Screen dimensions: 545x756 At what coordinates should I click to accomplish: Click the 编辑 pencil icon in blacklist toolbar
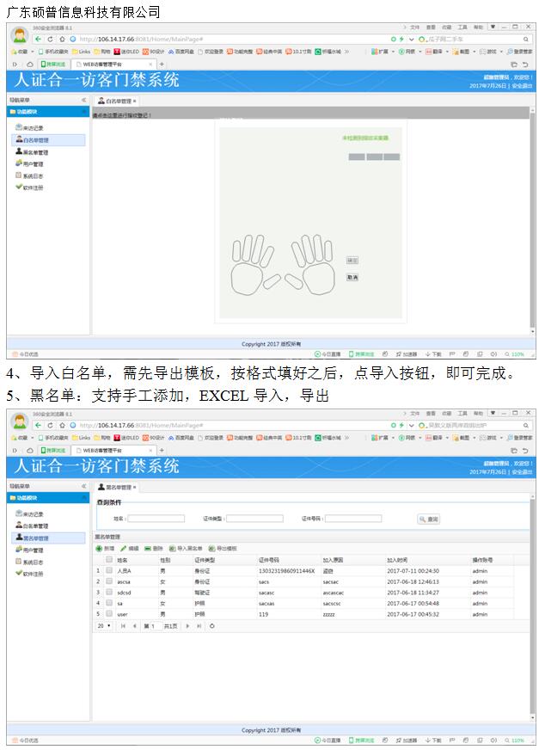point(124,548)
